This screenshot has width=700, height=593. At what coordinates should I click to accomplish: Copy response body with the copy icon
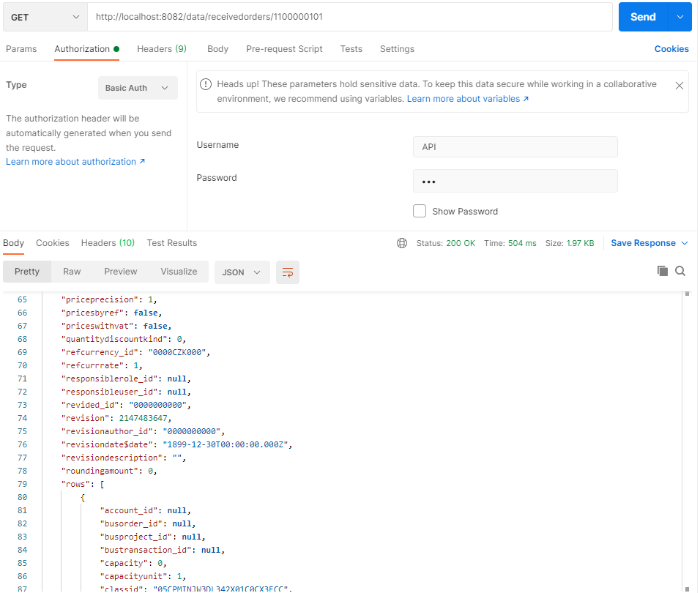pos(663,271)
